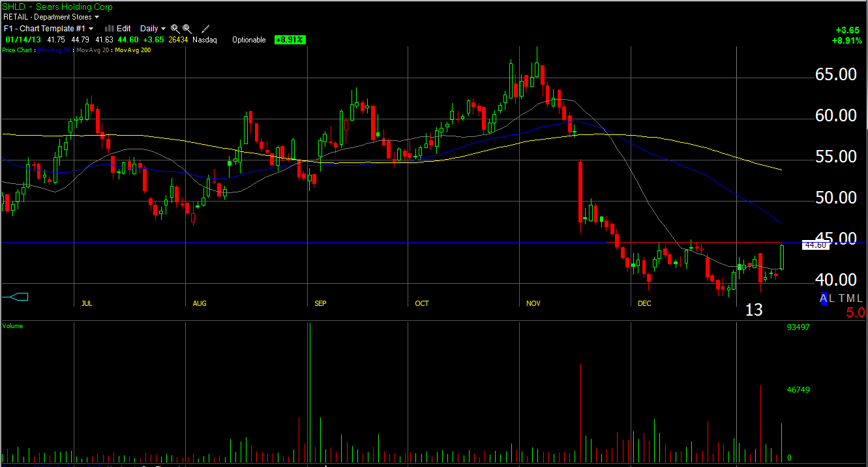Click the green +8.91% highlighted badge
Viewport: 868px width, 467px height.
coord(290,40)
